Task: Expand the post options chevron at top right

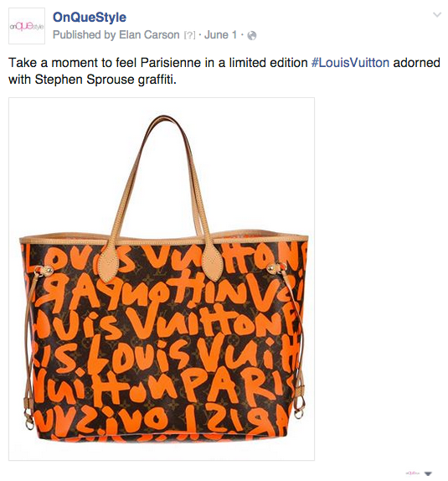Action: tap(437, 15)
